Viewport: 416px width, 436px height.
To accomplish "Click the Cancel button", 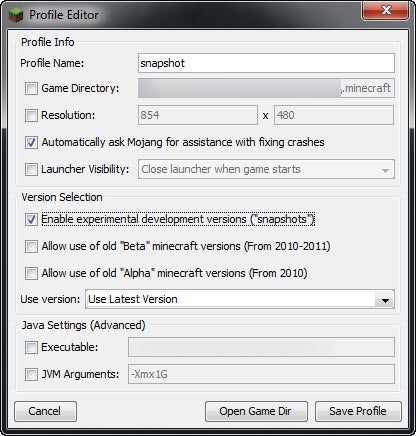I will coord(45,411).
